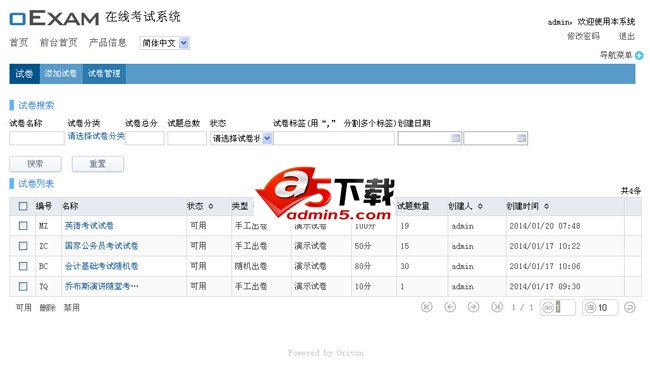Check the BC 会计基础考试随机卷 row checkbox
Viewport: 650px width, 389px height.
(x=23, y=266)
